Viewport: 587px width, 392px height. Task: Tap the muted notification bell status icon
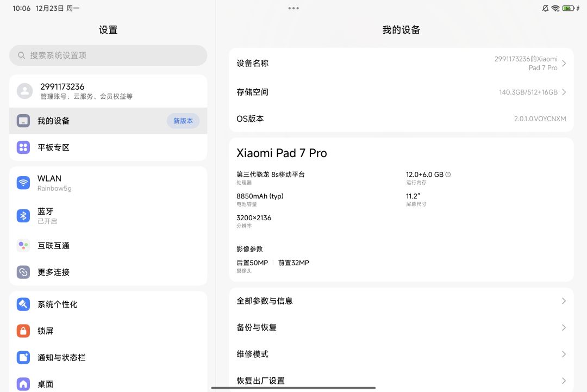546,8
